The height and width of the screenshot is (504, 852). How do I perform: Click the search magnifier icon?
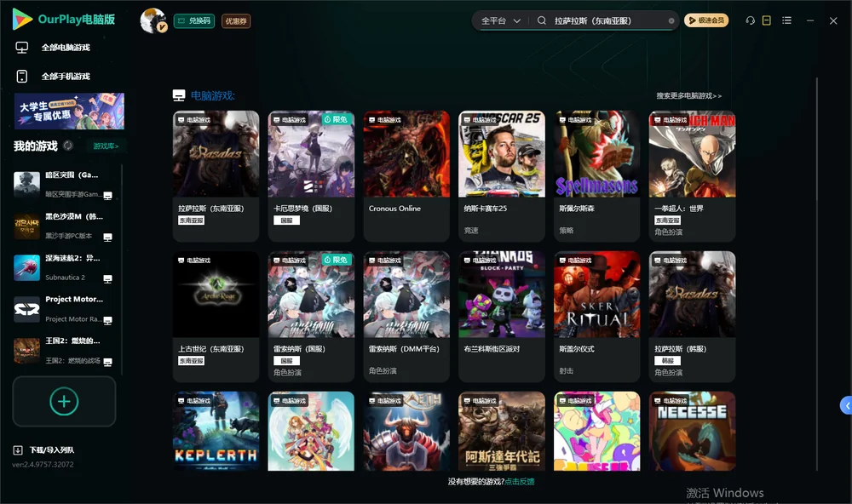pos(541,20)
